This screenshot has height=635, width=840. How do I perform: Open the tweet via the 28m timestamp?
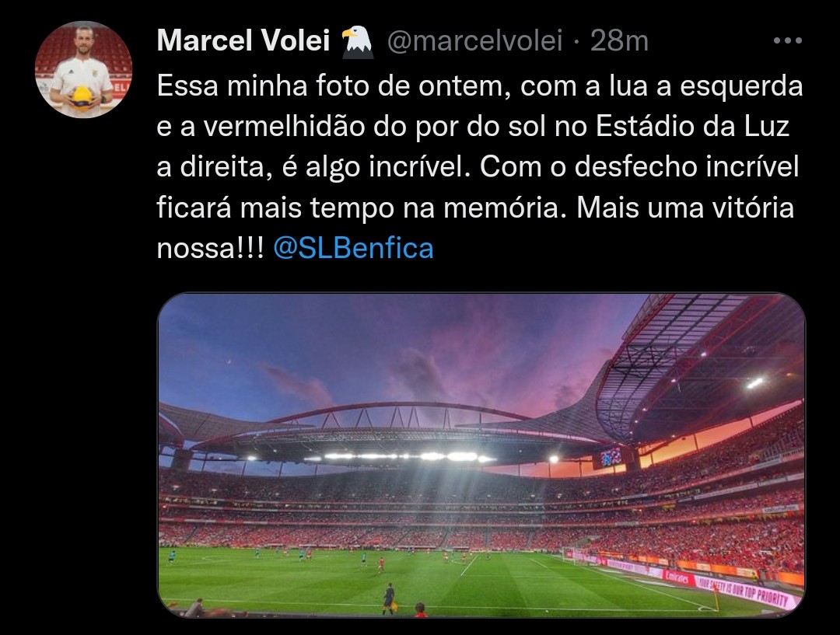pyautogui.click(x=619, y=40)
